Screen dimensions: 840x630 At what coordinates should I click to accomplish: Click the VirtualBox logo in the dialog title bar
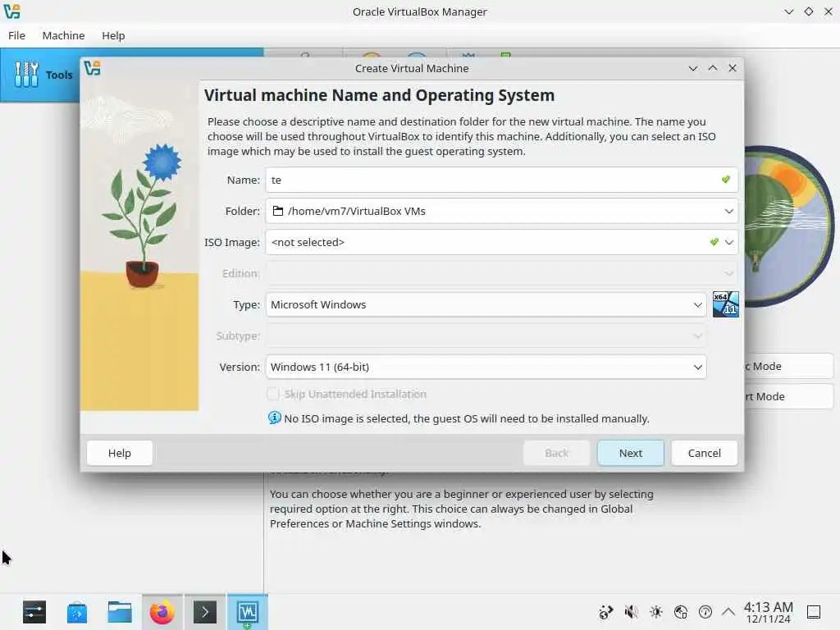tap(92, 69)
